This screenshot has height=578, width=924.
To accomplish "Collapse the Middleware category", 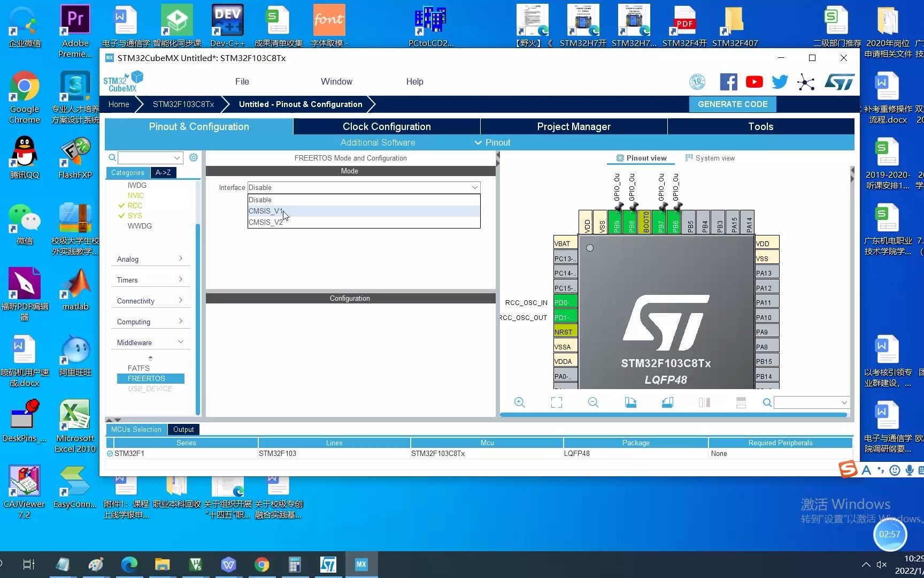I will point(150,343).
